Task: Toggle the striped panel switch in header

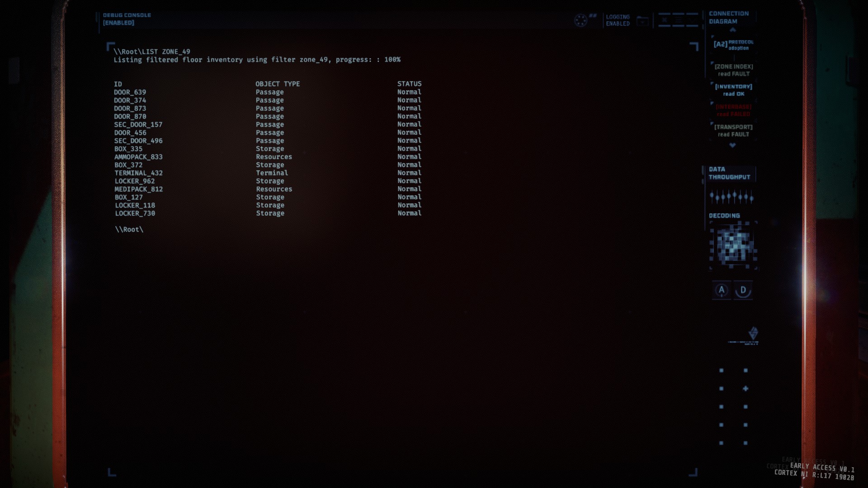Action: tap(678, 20)
